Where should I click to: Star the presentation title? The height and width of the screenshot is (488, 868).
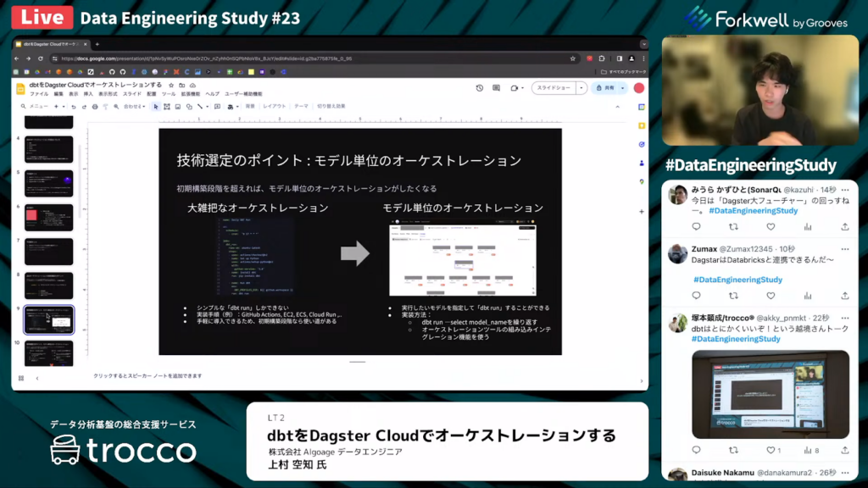170,85
